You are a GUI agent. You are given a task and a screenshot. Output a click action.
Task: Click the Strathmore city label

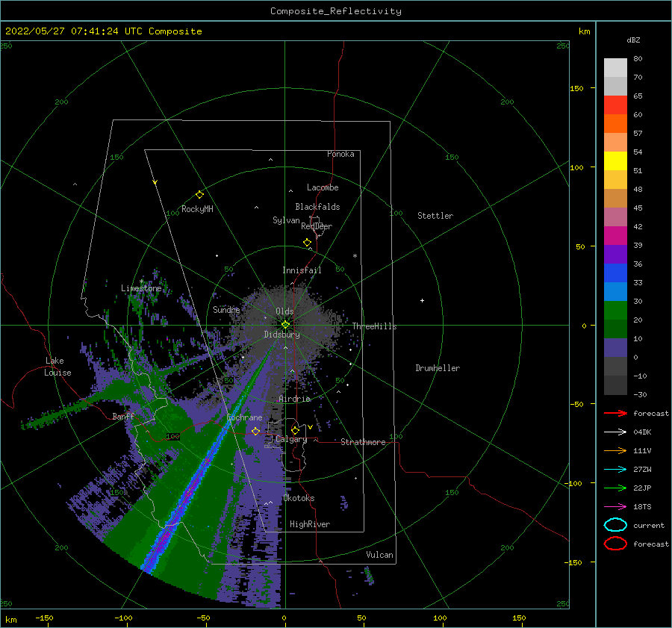pos(363,442)
